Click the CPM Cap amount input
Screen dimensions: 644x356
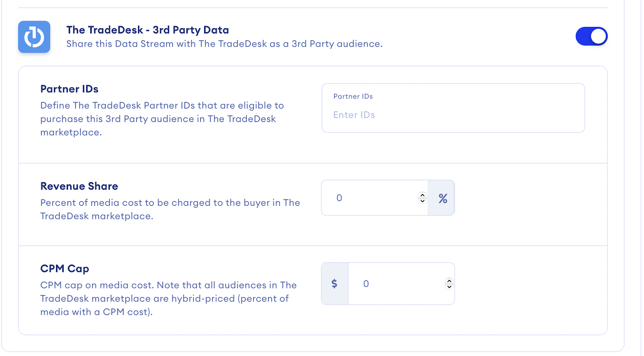[396, 284]
